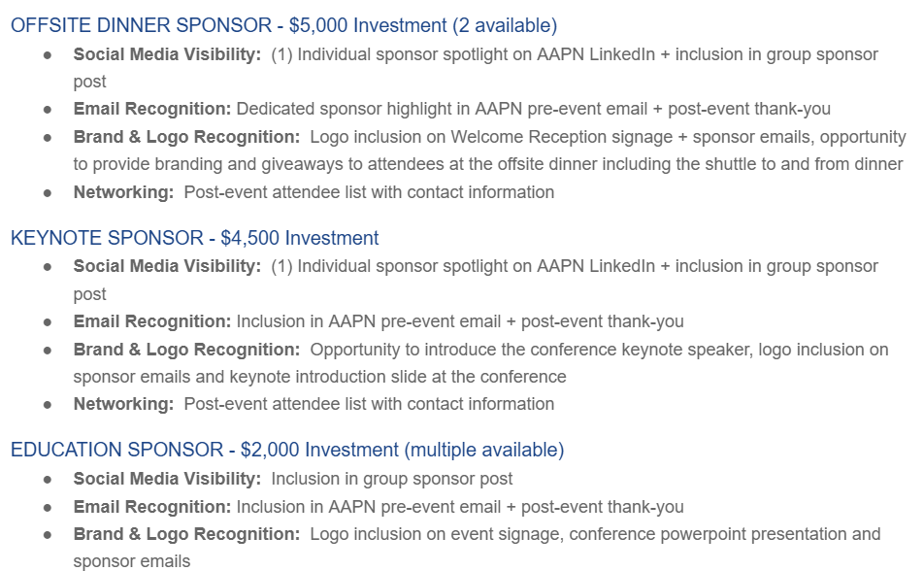The width and height of the screenshot is (924, 571).
Task: Select Email Recognition label under Offsite Dinner
Action: pyautogui.click(x=152, y=109)
